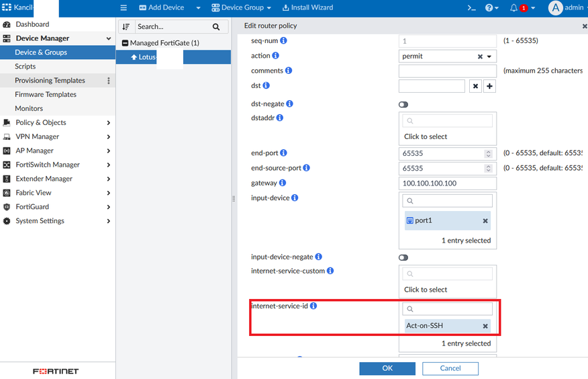Viewport: 588px width, 379px height.
Task: Expand Fabric View menu
Action: (x=108, y=193)
